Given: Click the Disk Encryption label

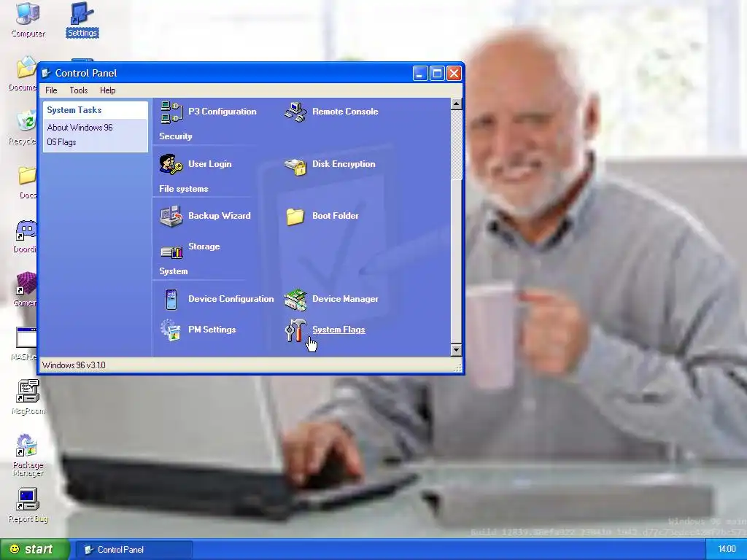Looking at the screenshot, I should pyautogui.click(x=344, y=164).
